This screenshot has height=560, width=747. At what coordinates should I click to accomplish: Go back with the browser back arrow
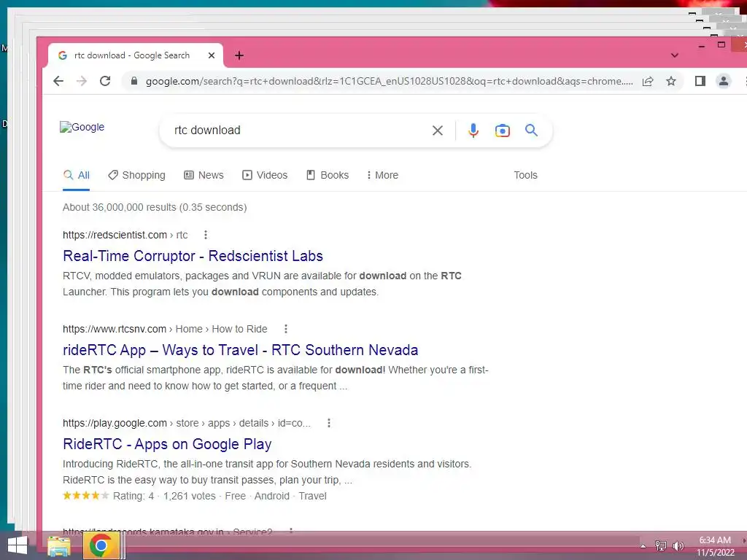click(x=58, y=81)
